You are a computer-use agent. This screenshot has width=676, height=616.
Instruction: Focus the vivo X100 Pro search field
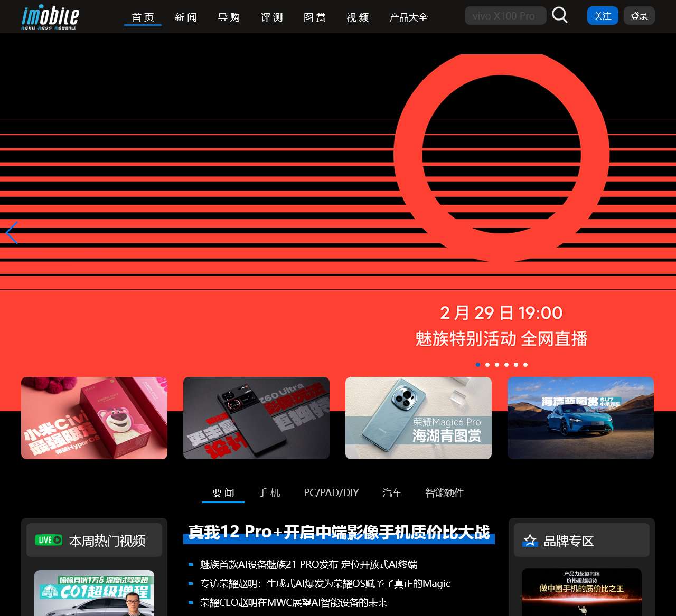[x=505, y=16]
